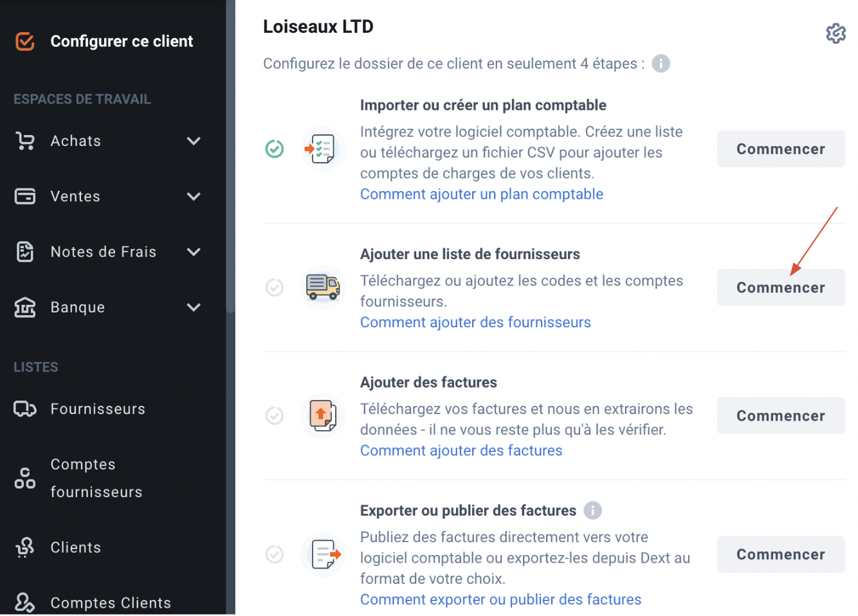Toggle the check circle for fournisseurs step

(275, 287)
